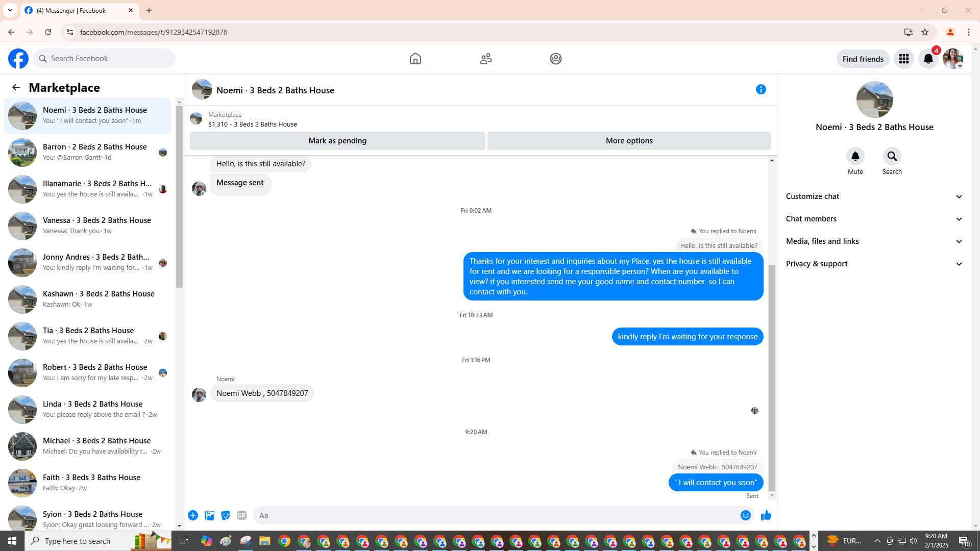Screen dimensions: 980x551
Task: Open more actions plus icon
Action: (193, 516)
